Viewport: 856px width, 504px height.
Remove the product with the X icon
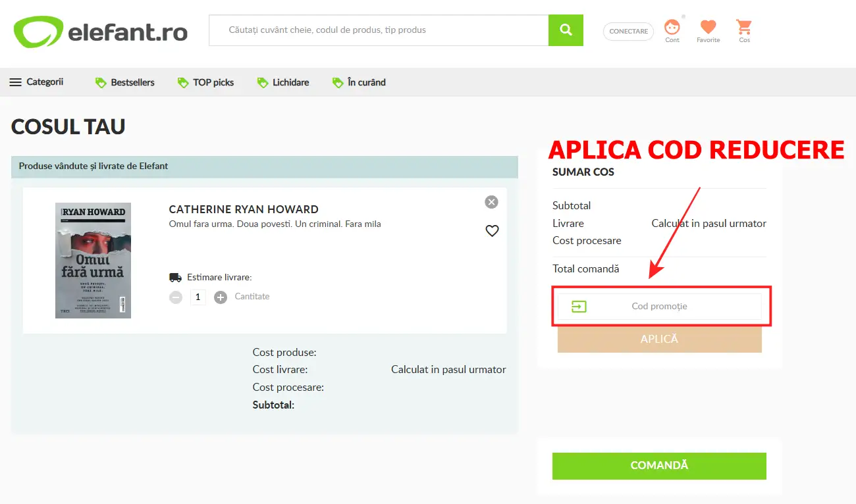coord(491,202)
